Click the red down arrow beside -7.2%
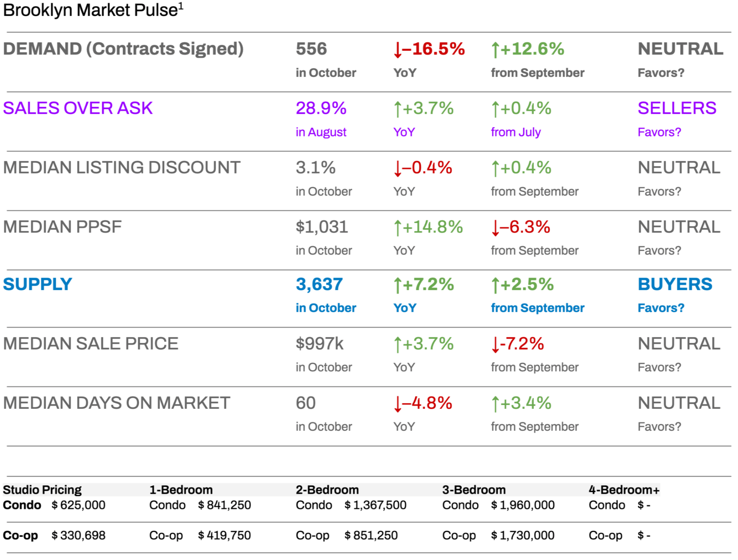Screen dimensions: 738x560 495,345
